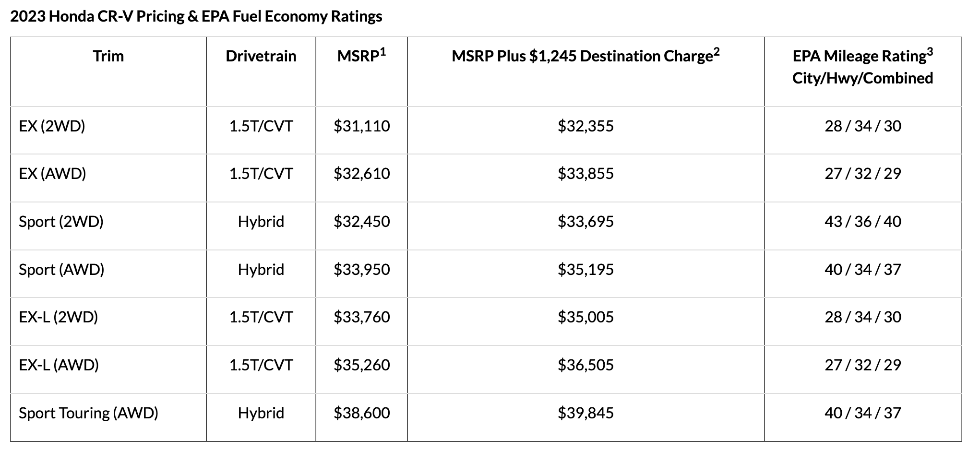Select the EX-L (2WD) trim cell

58,317
